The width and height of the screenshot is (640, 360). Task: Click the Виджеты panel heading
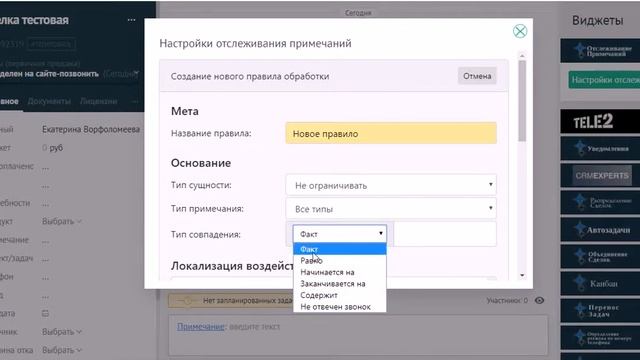point(598,20)
